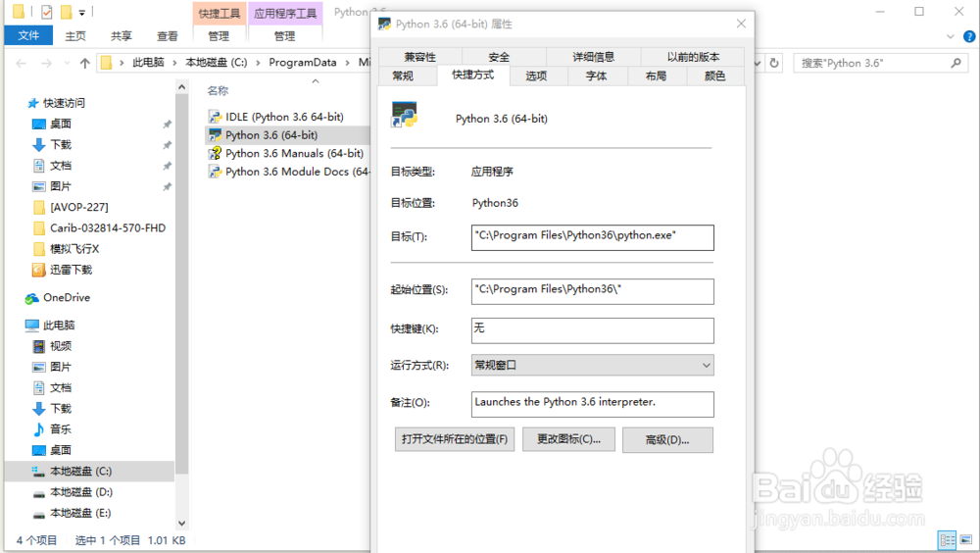
Task: Switch to 字体 tab
Action: pyautogui.click(x=596, y=76)
